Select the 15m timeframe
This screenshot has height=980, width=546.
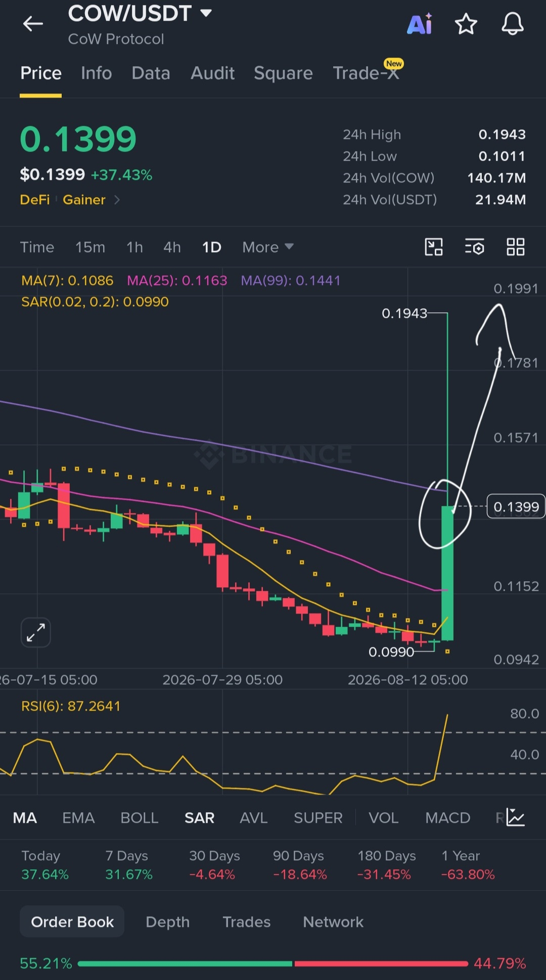[x=90, y=247]
